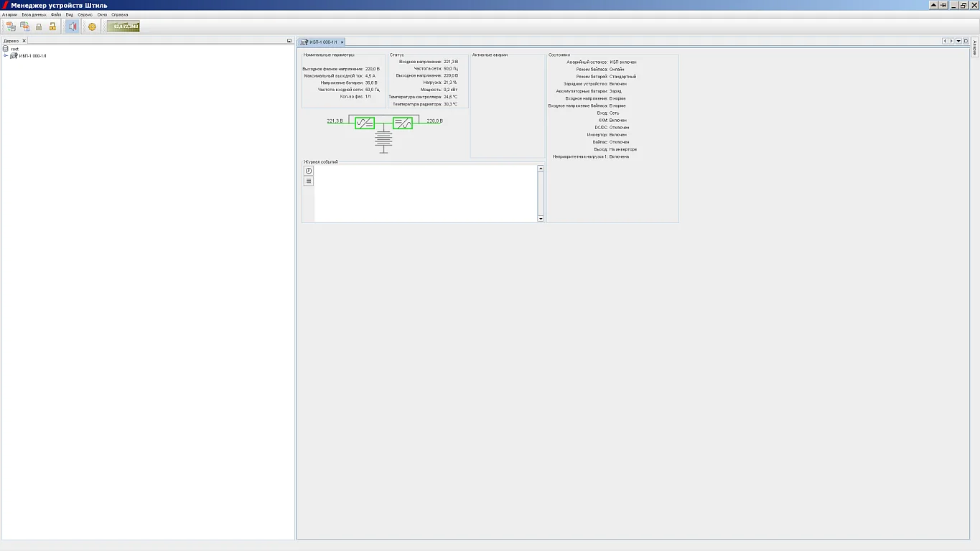980x551 pixels.
Task: Click the first connect-devices toolbar icon
Action: tap(11, 27)
